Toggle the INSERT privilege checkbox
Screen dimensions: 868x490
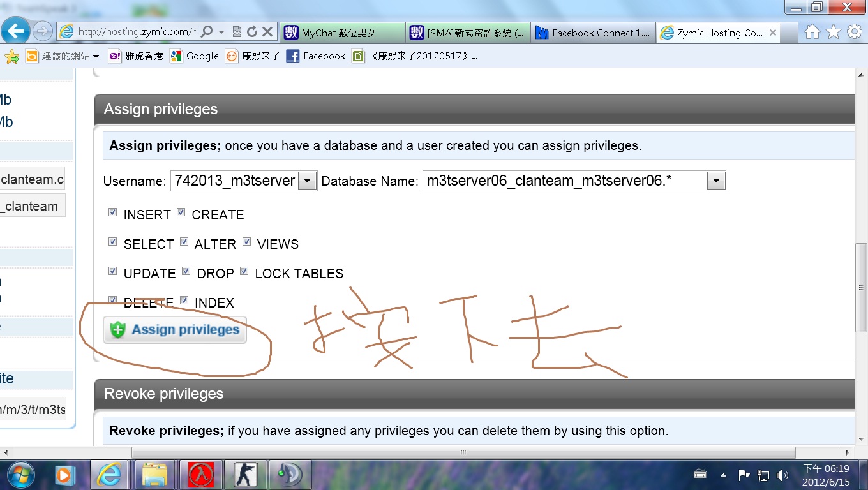(x=113, y=212)
